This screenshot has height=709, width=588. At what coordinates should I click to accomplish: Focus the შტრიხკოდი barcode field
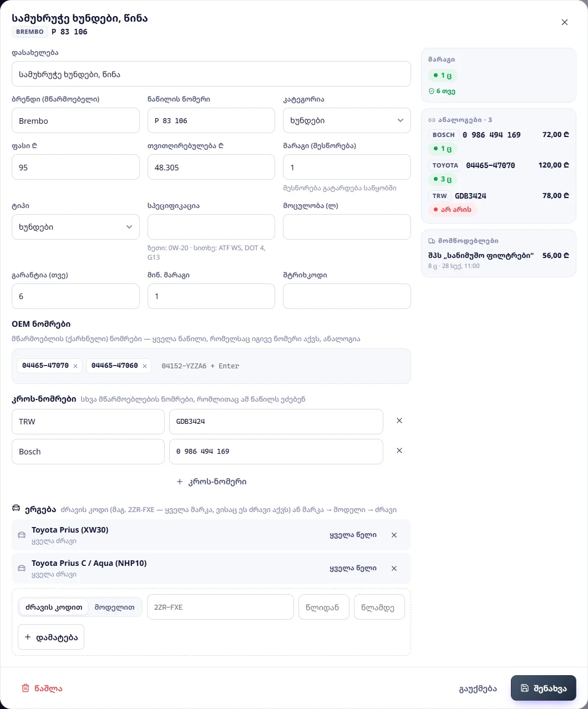[x=347, y=296]
